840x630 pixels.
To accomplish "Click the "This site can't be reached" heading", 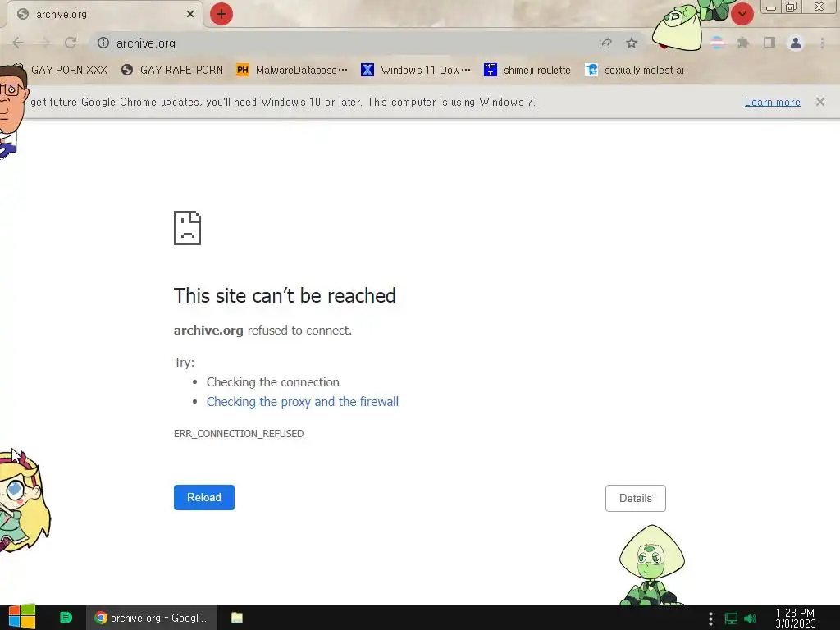I will (285, 295).
